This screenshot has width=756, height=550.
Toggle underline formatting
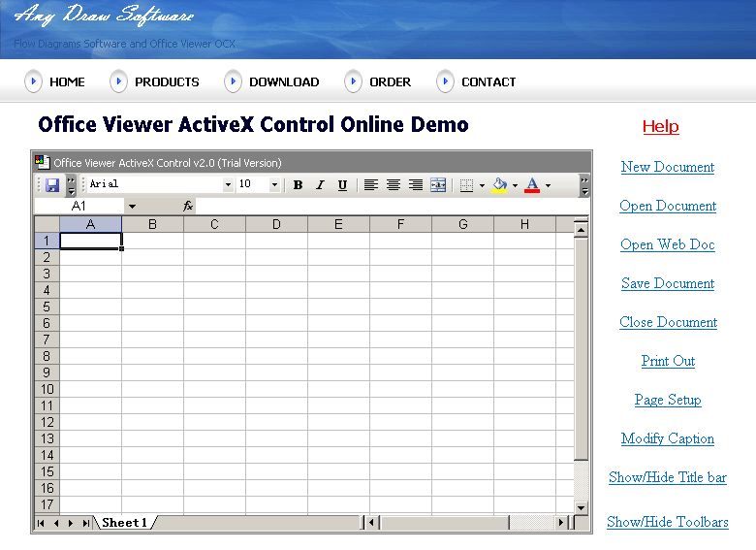point(342,185)
